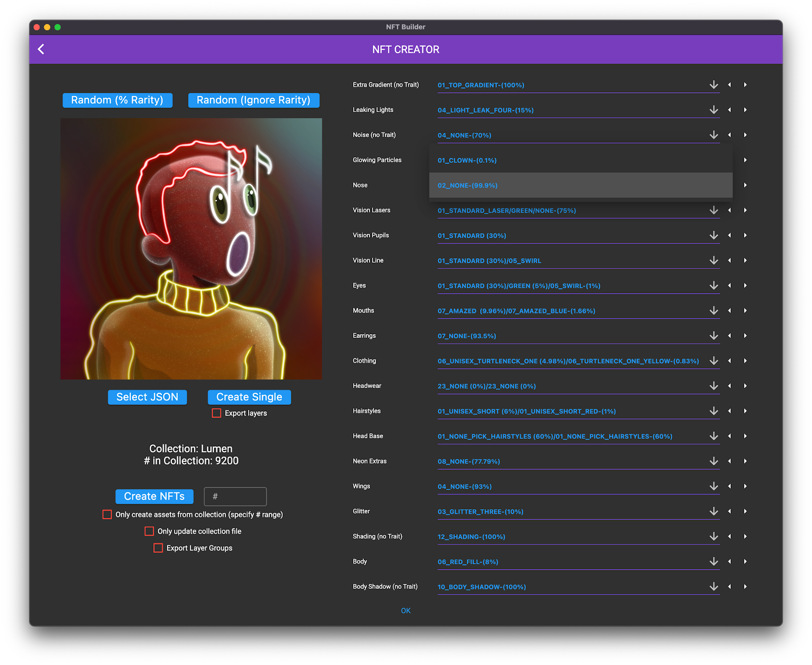The height and width of the screenshot is (665, 812).
Task: Cycle Eyes to the previous option
Action: pos(729,286)
